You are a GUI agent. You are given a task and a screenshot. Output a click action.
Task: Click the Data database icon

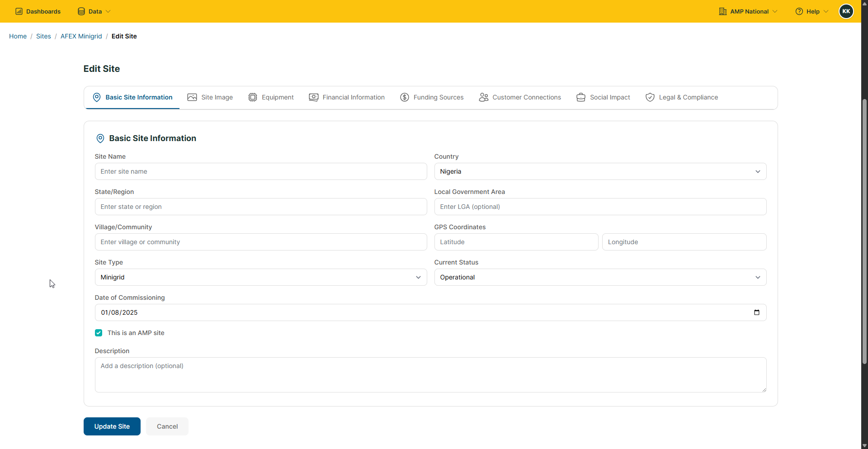pos(81,11)
